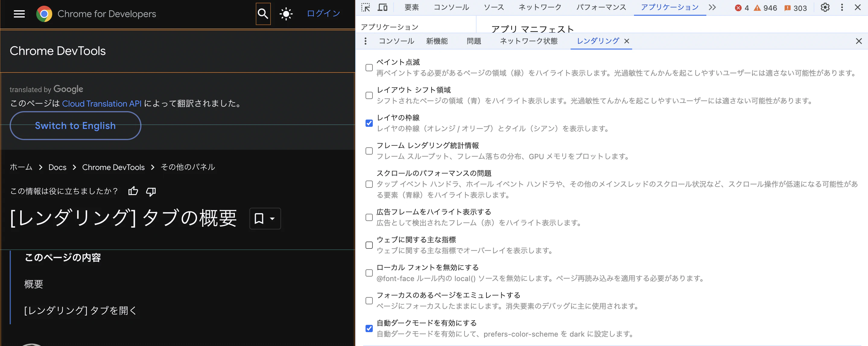Enable the ペイント点滅 checkbox
The image size is (868, 346).
369,68
